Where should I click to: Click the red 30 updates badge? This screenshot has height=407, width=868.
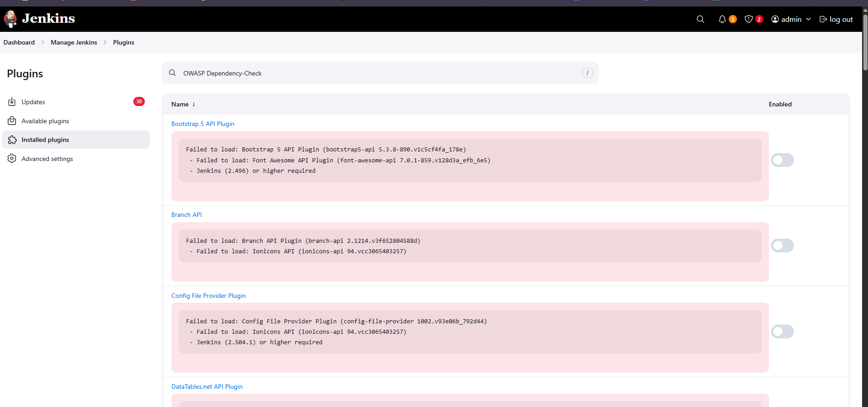[x=139, y=101]
